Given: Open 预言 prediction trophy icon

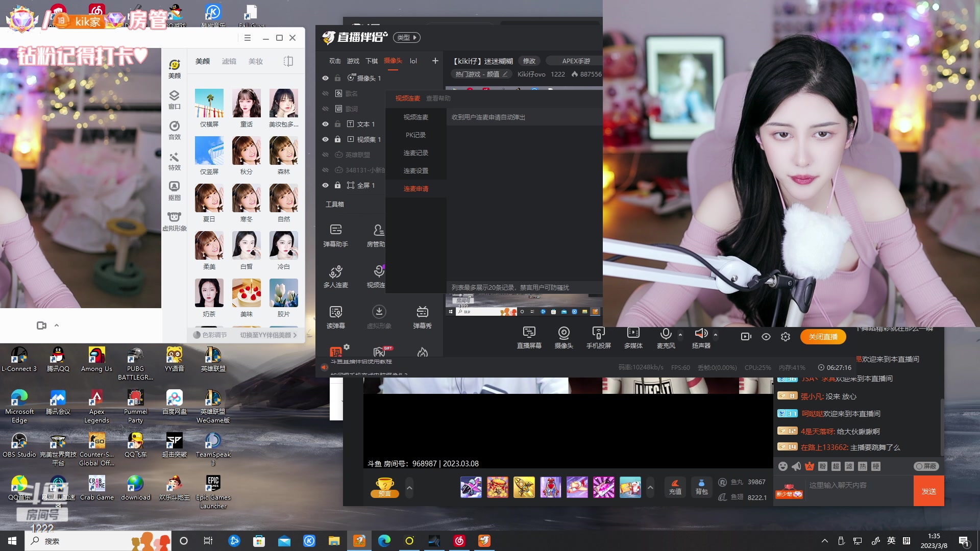Looking at the screenshot, I should 385,487.
